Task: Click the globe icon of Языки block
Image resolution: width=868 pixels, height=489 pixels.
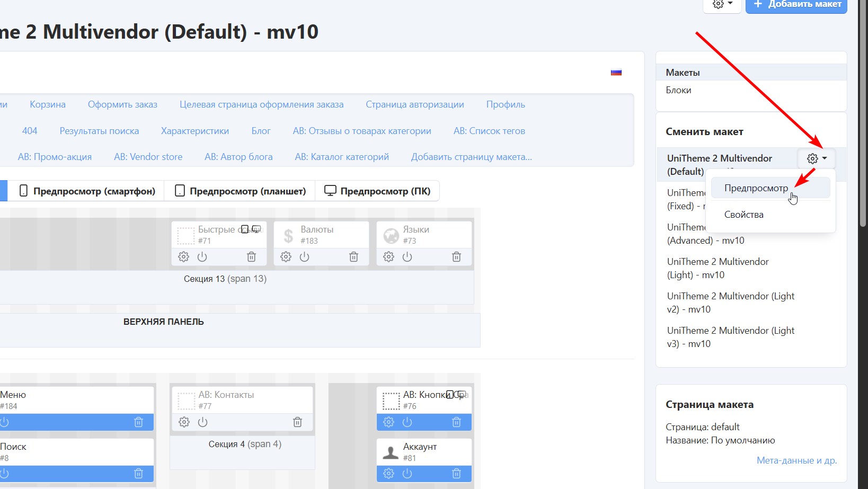Action: click(391, 235)
